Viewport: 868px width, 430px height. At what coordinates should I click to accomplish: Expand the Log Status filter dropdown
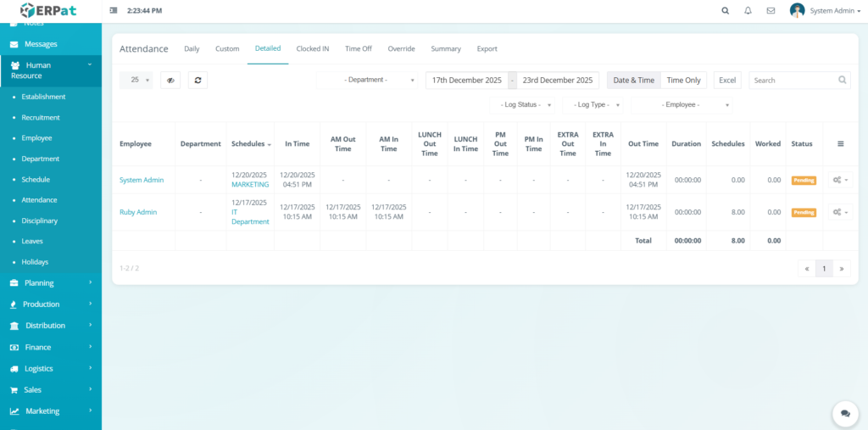coord(523,104)
